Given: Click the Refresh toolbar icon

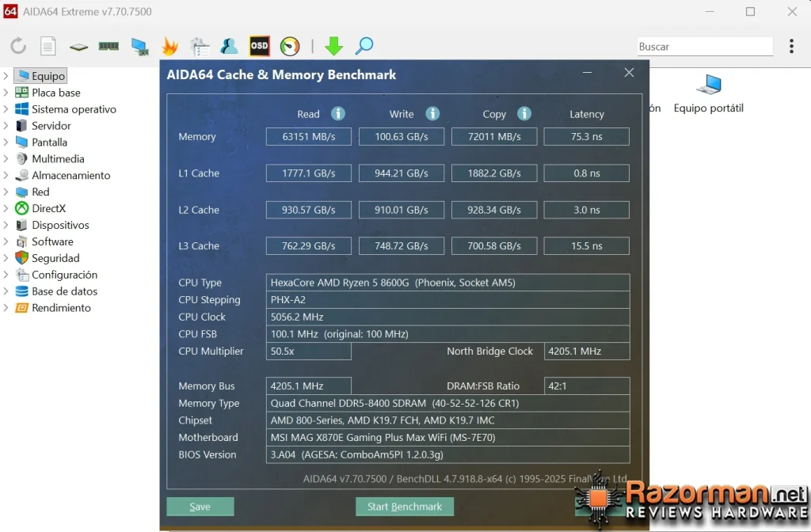Looking at the screenshot, I should coord(19,46).
